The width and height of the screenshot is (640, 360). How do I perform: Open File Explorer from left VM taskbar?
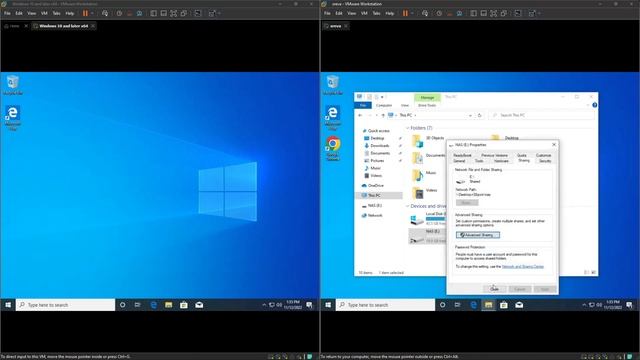click(x=169, y=305)
